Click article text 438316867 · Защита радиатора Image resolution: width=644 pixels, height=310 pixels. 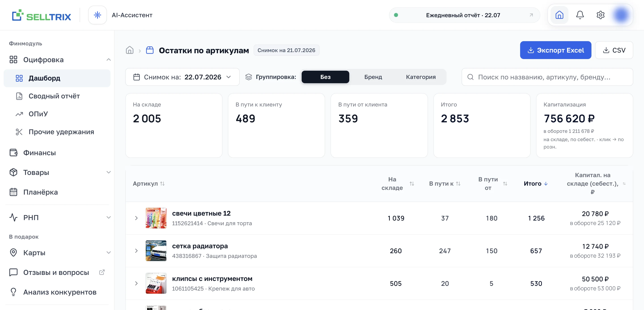point(214,256)
